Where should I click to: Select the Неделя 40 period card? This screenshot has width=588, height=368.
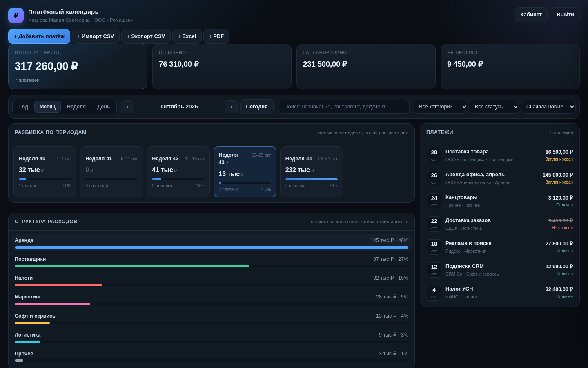pos(45,172)
